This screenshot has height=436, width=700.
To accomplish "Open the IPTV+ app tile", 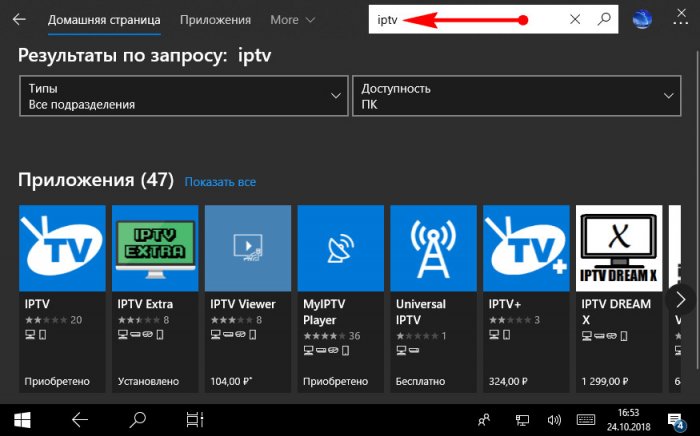I will tap(526, 248).
